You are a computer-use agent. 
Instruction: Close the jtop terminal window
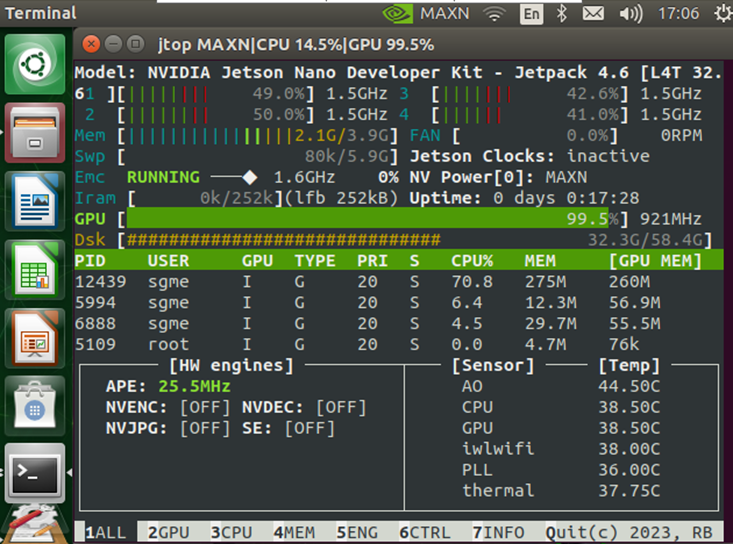click(x=91, y=44)
